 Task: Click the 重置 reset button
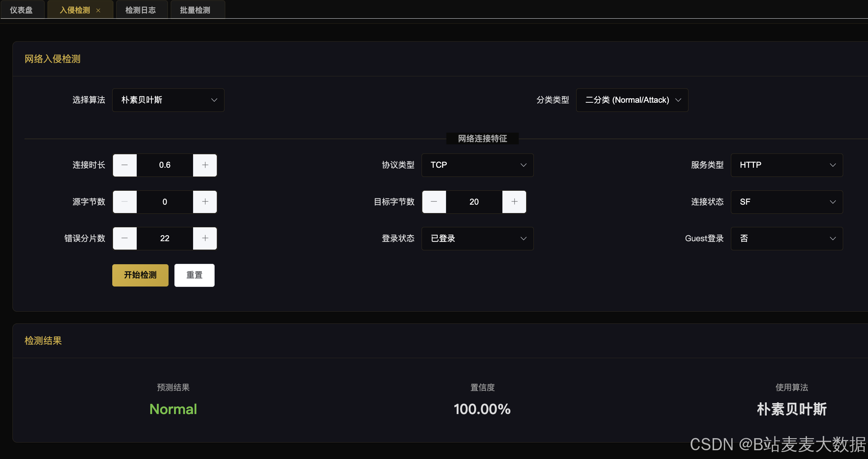click(x=195, y=275)
